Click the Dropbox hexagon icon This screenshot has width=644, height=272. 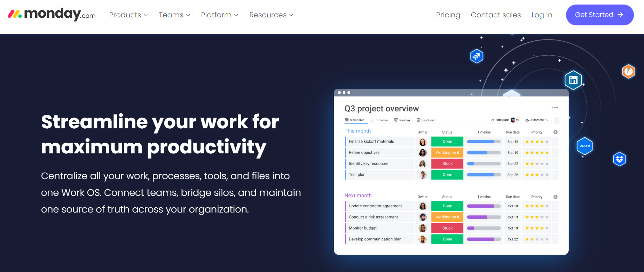pyautogui.click(x=619, y=159)
